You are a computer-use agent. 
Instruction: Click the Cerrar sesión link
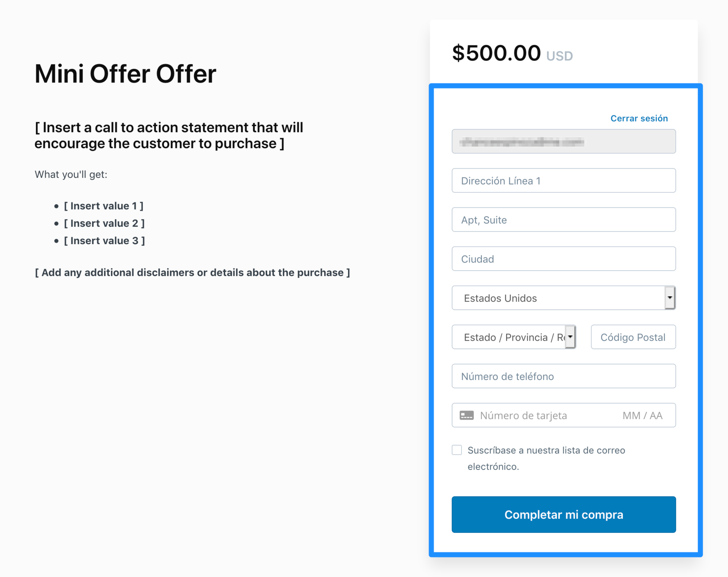[639, 118]
